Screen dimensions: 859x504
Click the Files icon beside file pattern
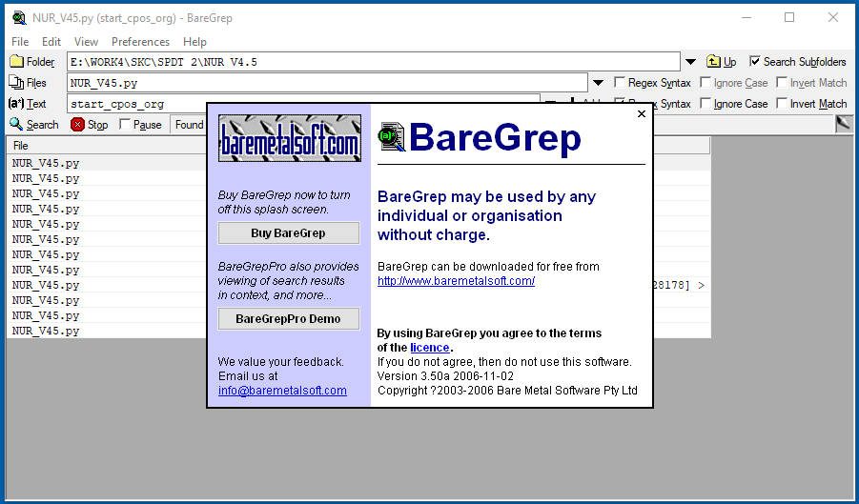pos(16,82)
